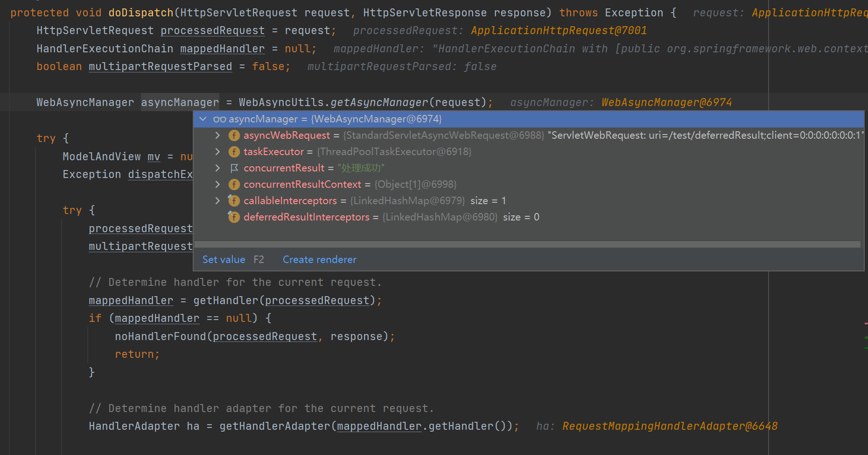Click the noHandlerFound method call

[x=161, y=336]
